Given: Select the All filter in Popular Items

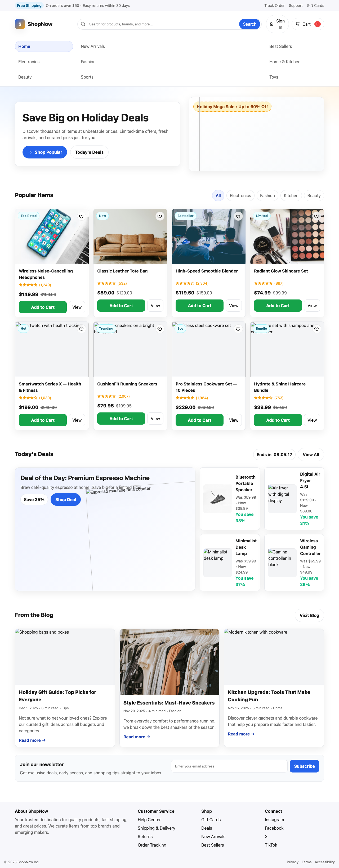Looking at the screenshot, I should click(218, 196).
